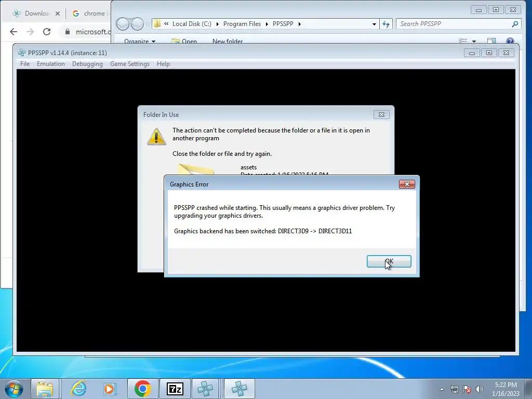Viewport: 532px width, 399px height.
Task: Click Open in Explorer's toolbar
Action: 184,42
